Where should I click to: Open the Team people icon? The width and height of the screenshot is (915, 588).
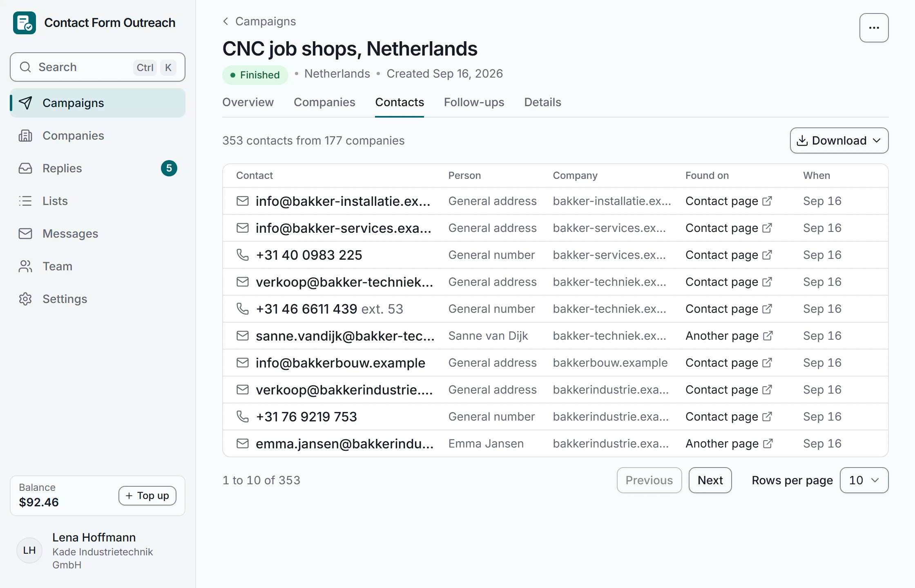pyautogui.click(x=25, y=266)
